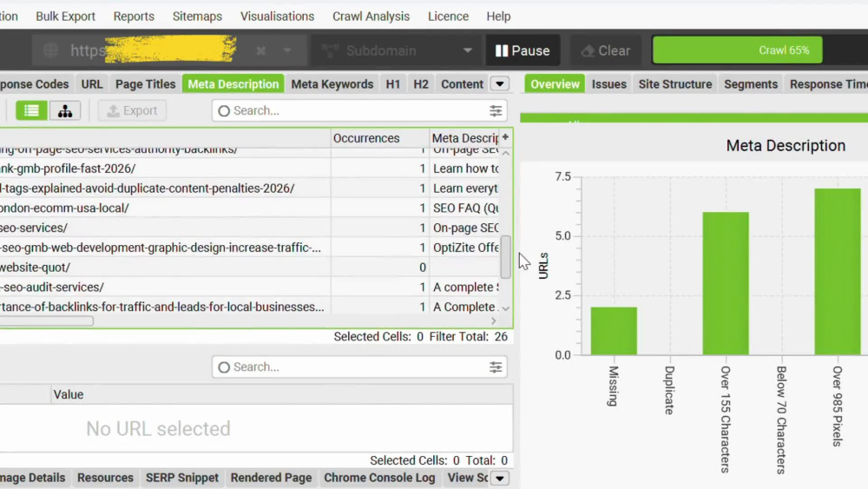Screen dimensions: 868x489
Task: Open the Help menu
Action: pos(498,17)
